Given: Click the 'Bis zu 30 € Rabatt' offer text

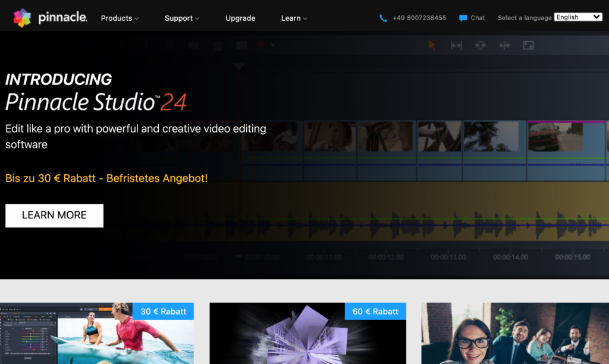Looking at the screenshot, I should click(x=106, y=178).
